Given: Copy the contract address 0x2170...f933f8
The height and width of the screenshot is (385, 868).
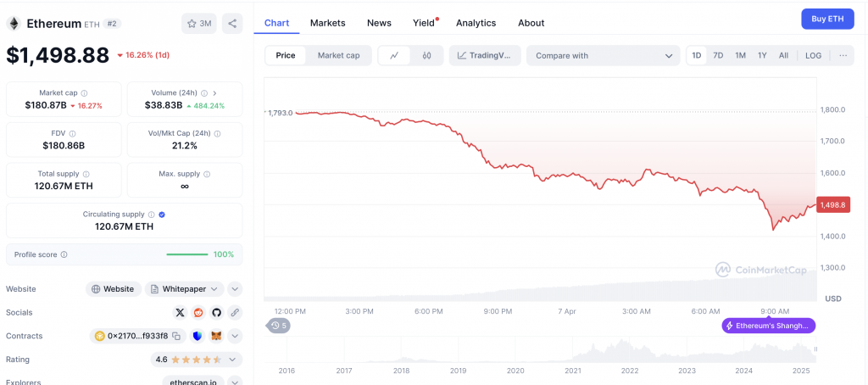Looking at the screenshot, I should (176, 336).
